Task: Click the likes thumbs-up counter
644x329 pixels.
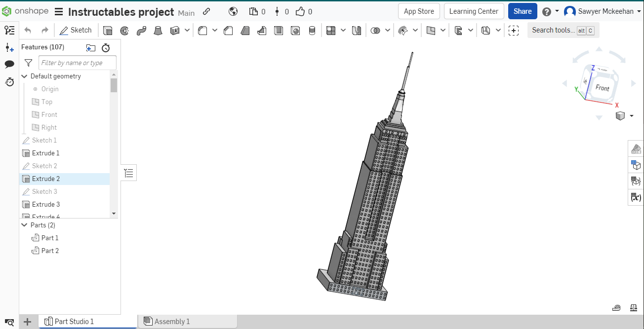Action: click(x=304, y=12)
